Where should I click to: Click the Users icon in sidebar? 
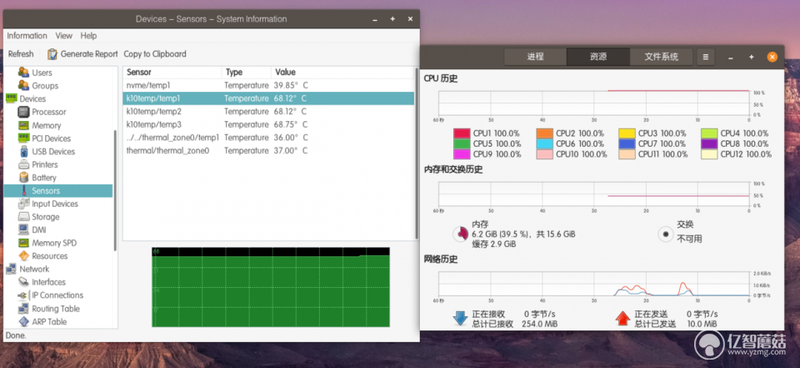[23, 72]
